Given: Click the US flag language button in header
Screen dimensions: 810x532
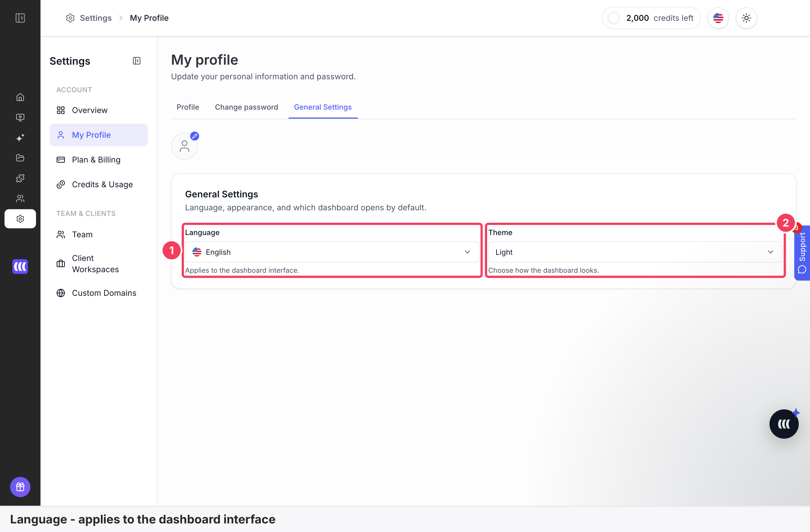Looking at the screenshot, I should coord(718,18).
